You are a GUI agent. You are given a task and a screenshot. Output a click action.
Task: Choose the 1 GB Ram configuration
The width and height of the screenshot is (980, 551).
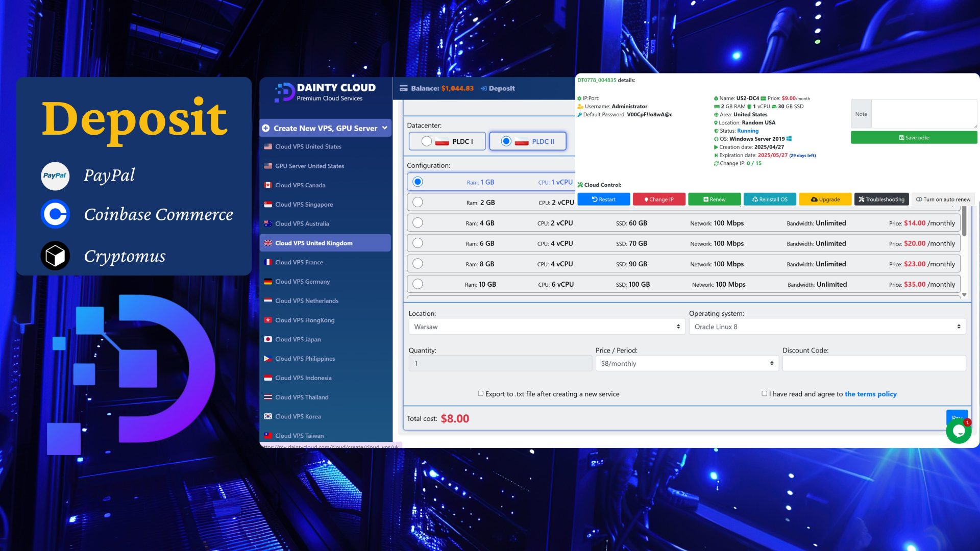(x=418, y=182)
